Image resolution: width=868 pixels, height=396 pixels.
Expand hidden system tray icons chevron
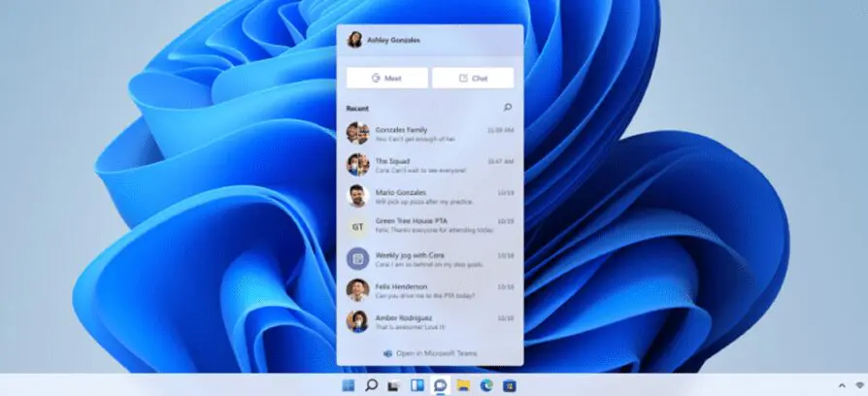[x=842, y=385]
